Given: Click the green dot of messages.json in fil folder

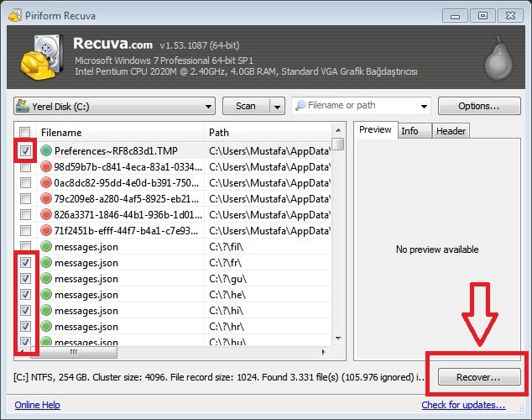Looking at the screenshot, I should (x=46, y=246).
